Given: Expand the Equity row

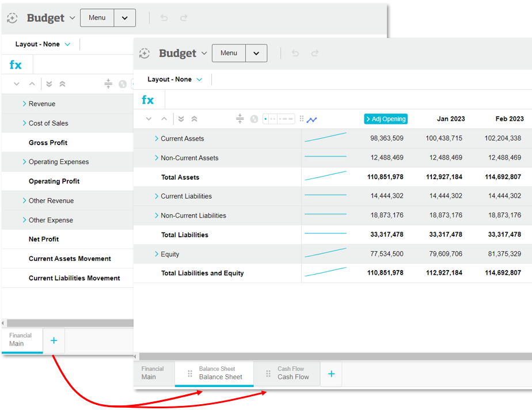Looking at the screenshot, I should (x=157, y=255).
